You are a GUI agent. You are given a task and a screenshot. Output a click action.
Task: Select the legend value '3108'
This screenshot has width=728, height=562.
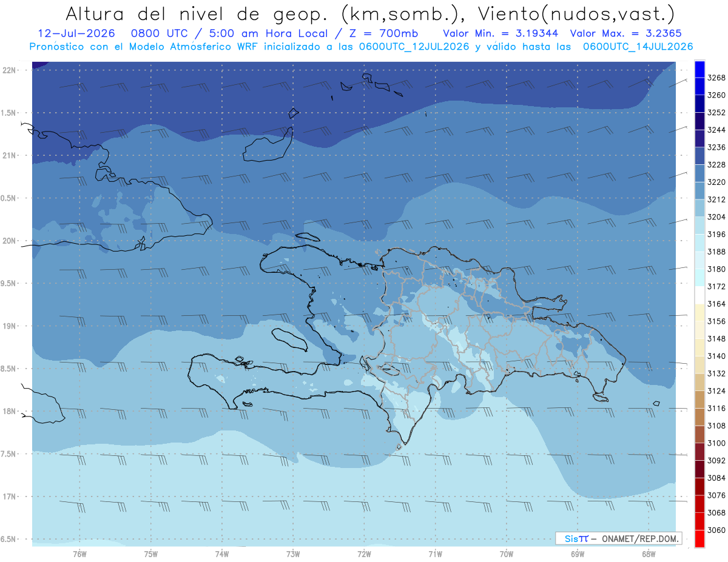[716, 426]
